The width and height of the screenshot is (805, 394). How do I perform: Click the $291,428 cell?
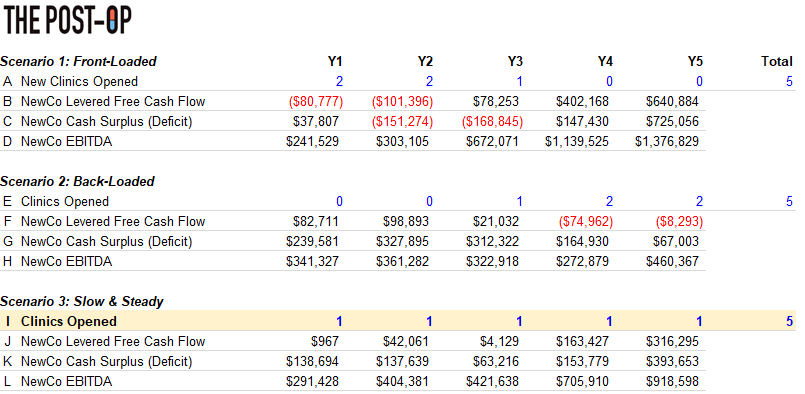click(312, 382)
